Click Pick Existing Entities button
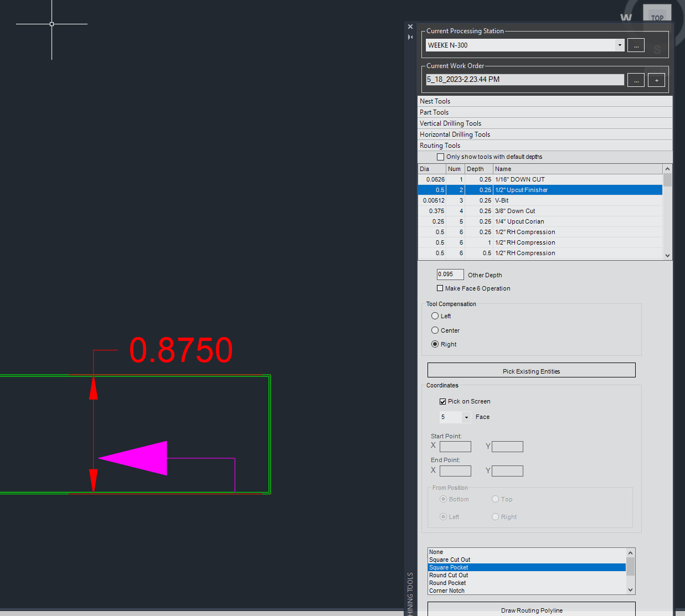This screenshot has height=616, width=685. (x=532, y=370)
